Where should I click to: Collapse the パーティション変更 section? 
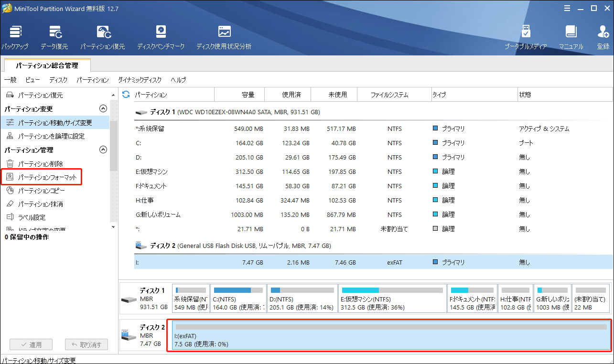(103, 109)
